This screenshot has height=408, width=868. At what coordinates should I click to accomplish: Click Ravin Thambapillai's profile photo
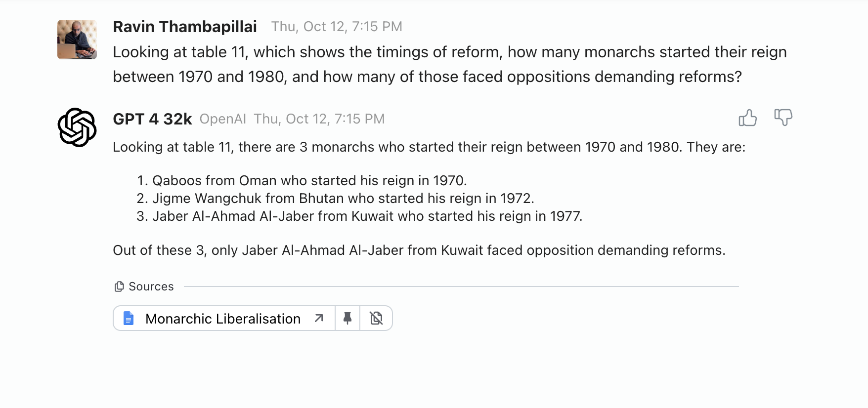click(x=77, y=40)
